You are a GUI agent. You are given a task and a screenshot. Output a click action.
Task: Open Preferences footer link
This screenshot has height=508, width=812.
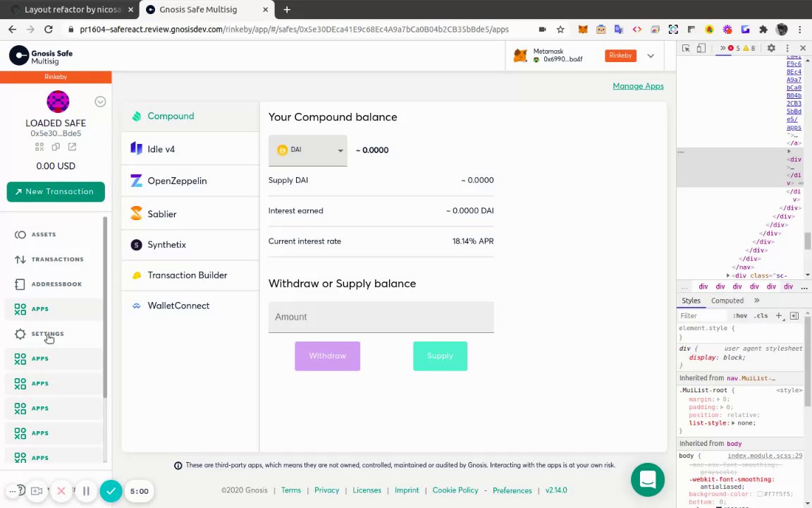tap(512, 490)
